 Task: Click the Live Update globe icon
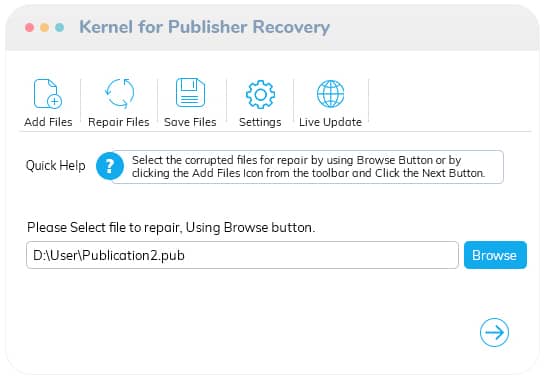(331, 94)
